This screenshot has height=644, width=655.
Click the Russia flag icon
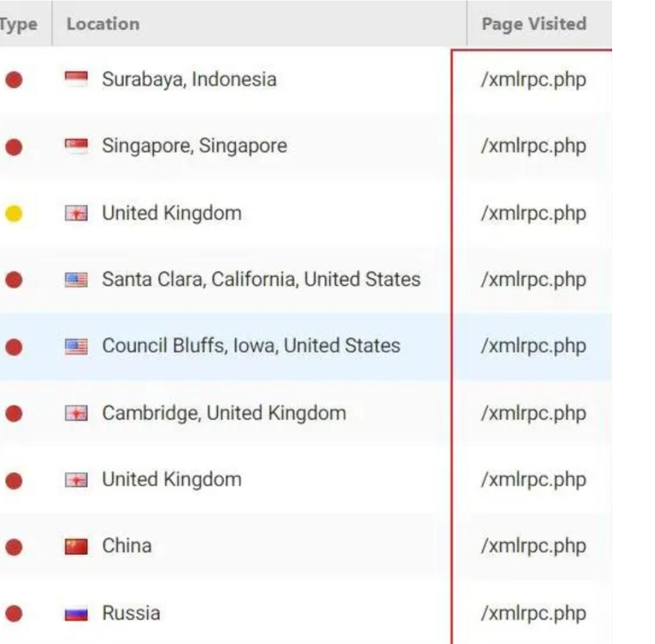click(x=76, y=613)
